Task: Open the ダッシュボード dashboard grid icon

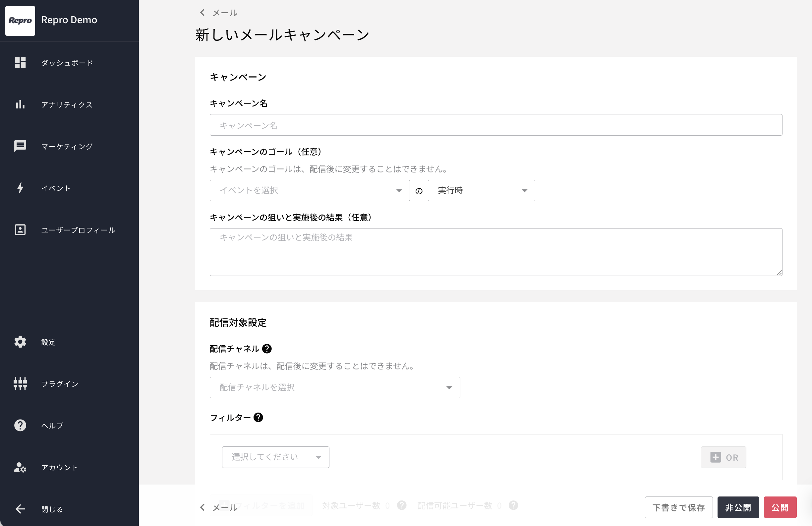Action: click(20, 62)
